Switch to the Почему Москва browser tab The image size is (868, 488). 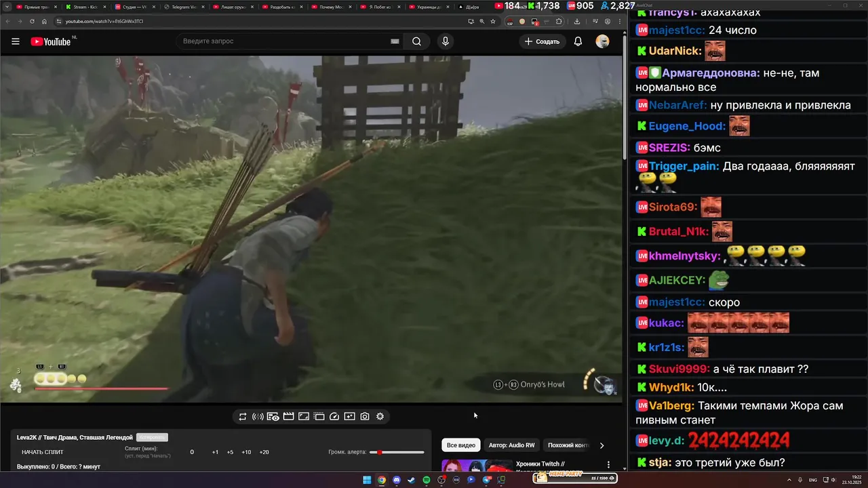point(330,7)
